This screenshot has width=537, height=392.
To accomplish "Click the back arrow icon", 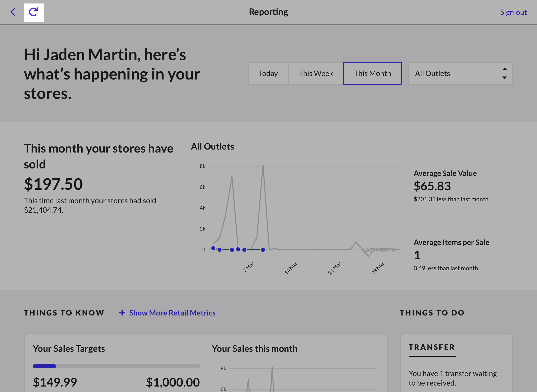I will 13,12.
